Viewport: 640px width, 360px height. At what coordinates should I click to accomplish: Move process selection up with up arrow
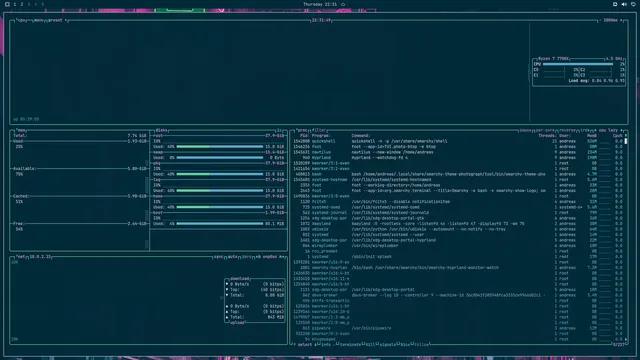click(x=294, y=345)
